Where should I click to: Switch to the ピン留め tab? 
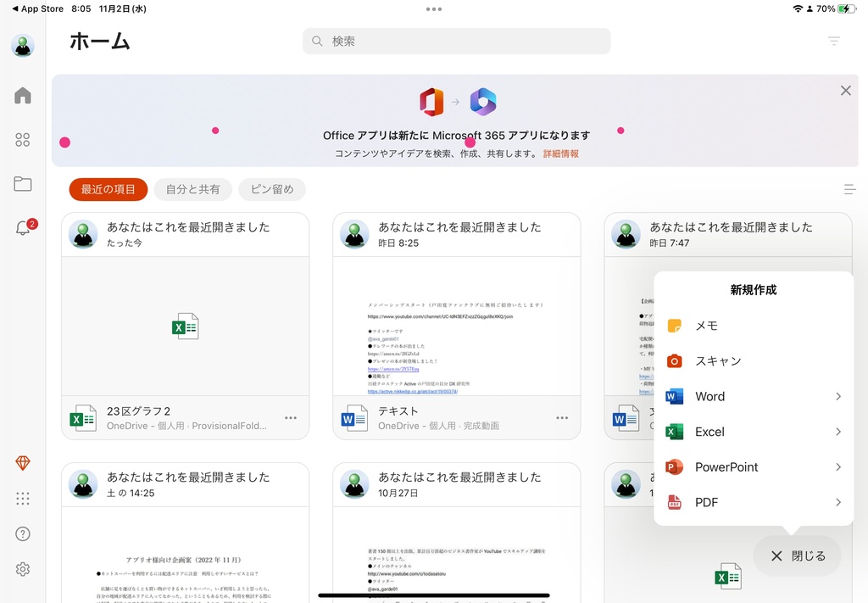pyautogui.click(x=272, y=189)
